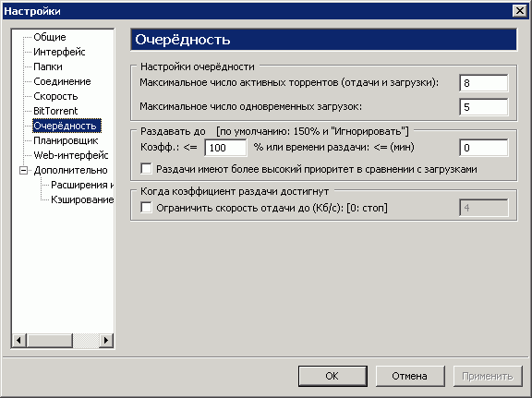This screenshot has width=532, height=398.
Task: Select the Планировщик tree item
Action: (66, 140)
